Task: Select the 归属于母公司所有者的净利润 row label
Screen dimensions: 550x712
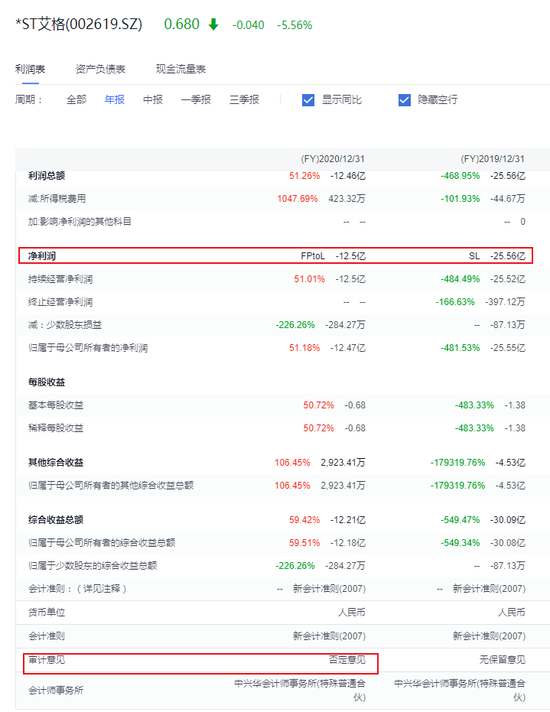Action: [88, 348]
